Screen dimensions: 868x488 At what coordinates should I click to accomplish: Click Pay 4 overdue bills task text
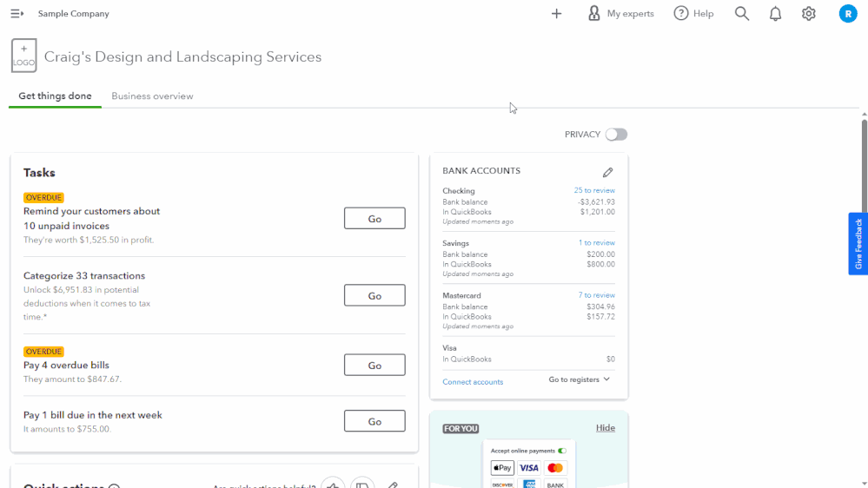click(x=66, y=366)
